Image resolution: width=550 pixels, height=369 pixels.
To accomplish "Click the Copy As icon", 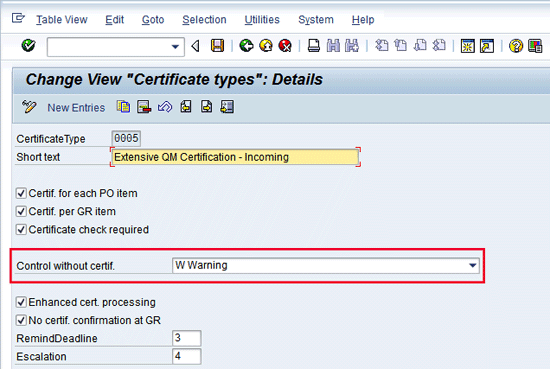I will (x=123, y=107).
